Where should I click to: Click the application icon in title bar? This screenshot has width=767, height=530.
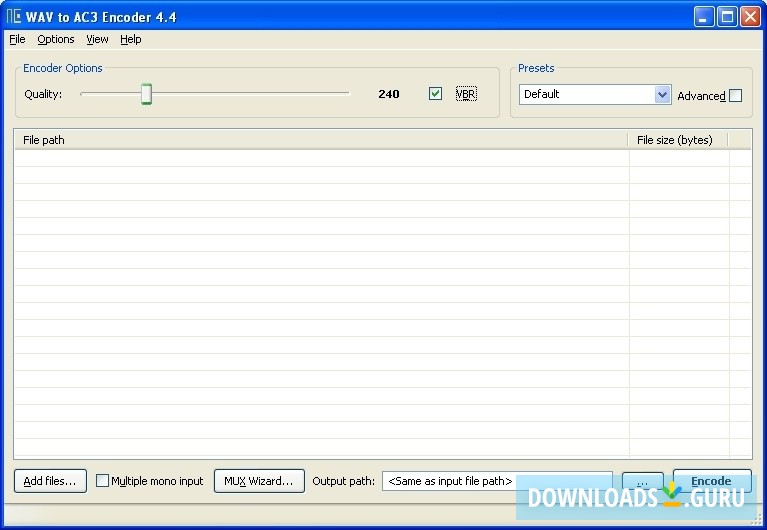point(14,17)
